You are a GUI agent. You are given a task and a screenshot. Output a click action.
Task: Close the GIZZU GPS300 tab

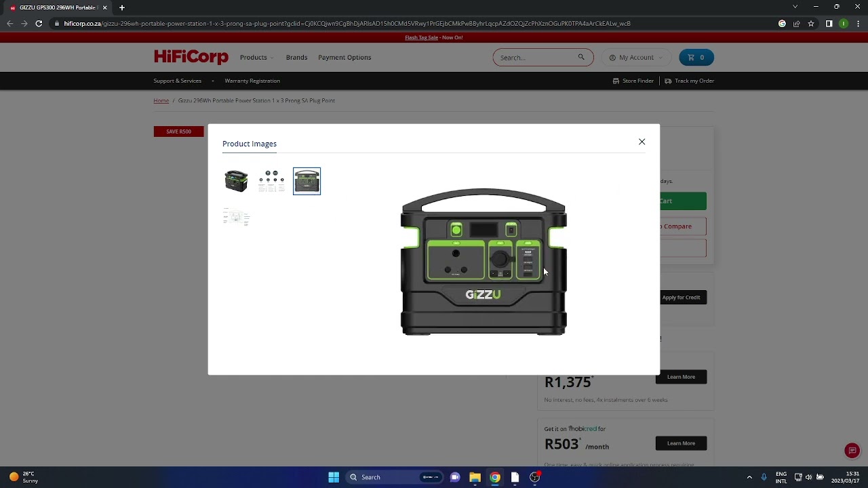104,7
